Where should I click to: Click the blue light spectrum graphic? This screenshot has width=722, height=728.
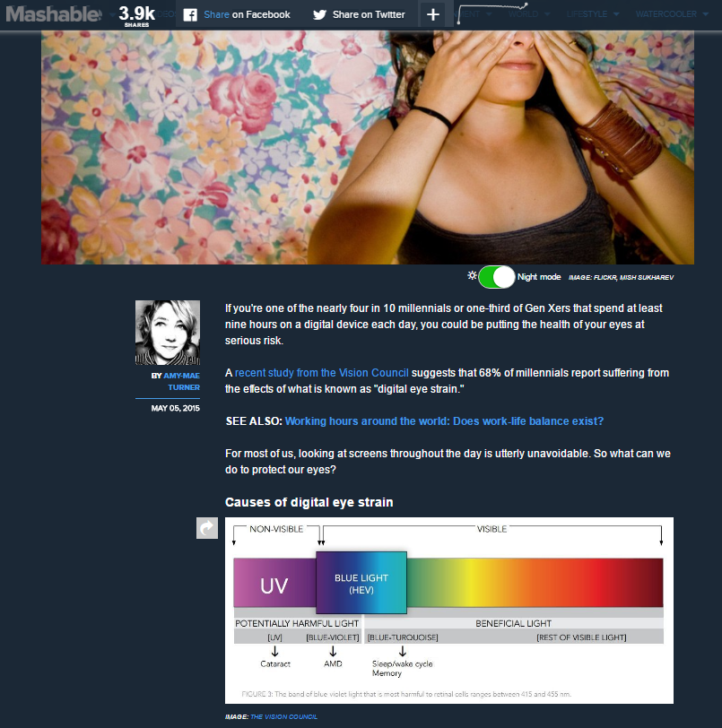point(448,610)
